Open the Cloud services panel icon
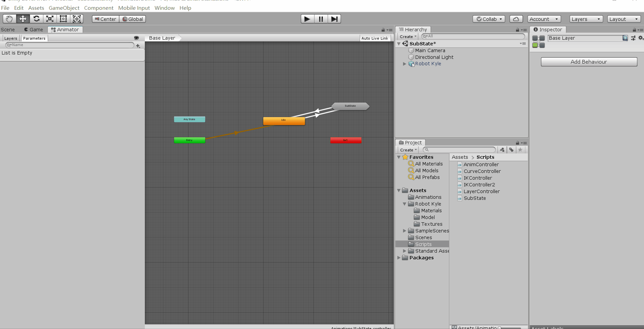 tap(516, 19)
